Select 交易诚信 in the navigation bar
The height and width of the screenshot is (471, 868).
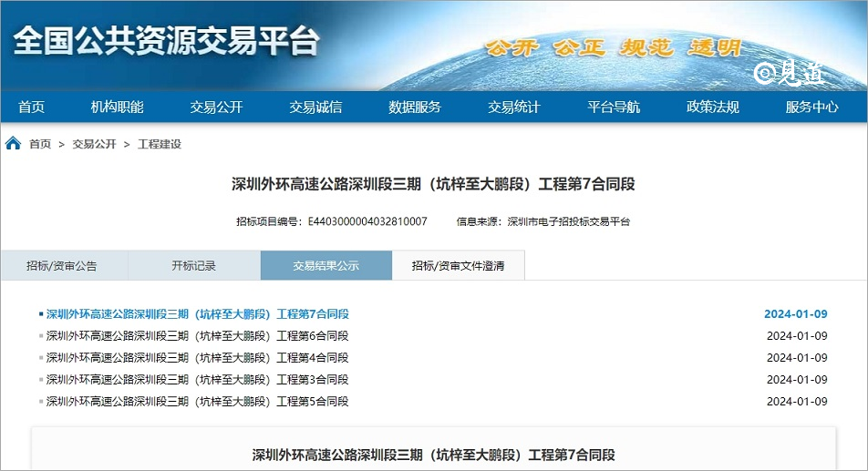[315, 108]
